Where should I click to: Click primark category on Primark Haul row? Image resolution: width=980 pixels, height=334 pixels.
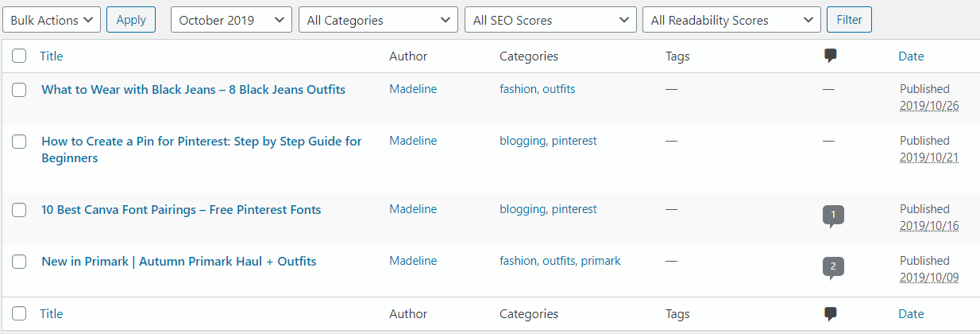[x=601, y=261]
